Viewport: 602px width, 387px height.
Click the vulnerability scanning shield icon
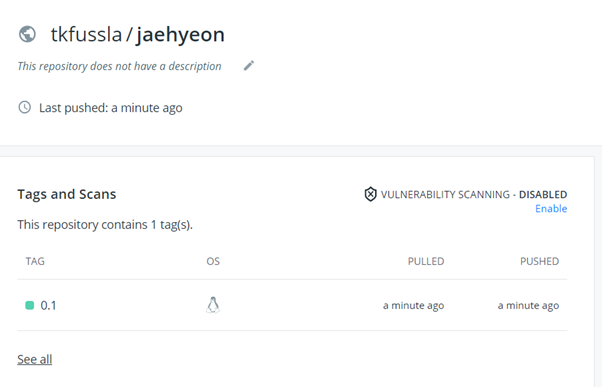click(370, 194)
